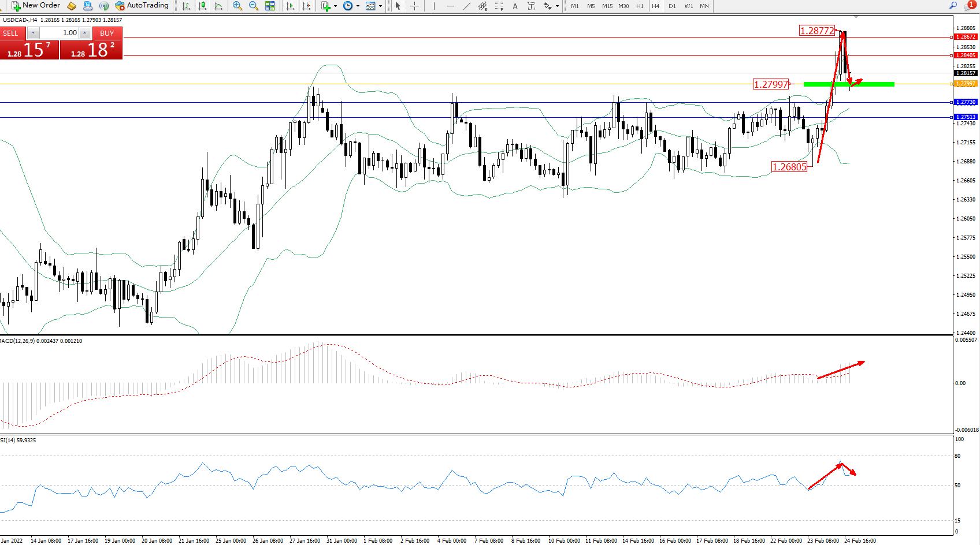Select the crosshair tool

coord(414,6)
